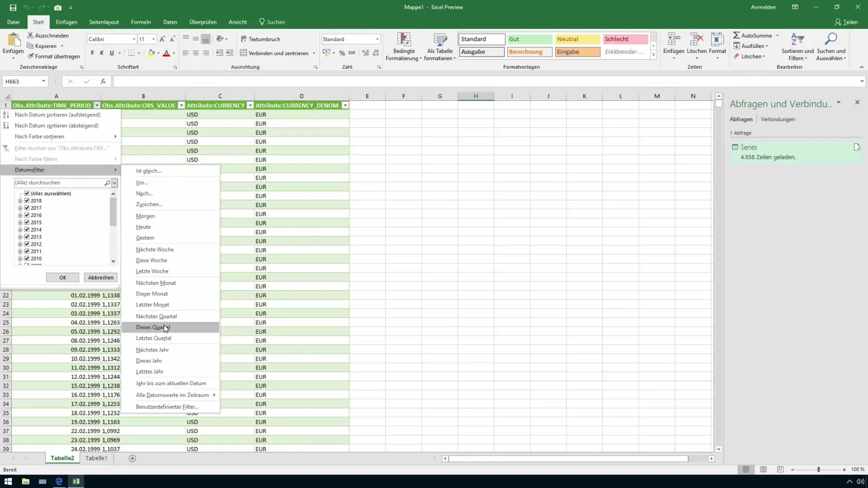868x488 pixels.
Task: Open File Explorer from the taskbar
Action: click(x=25, y=481)
